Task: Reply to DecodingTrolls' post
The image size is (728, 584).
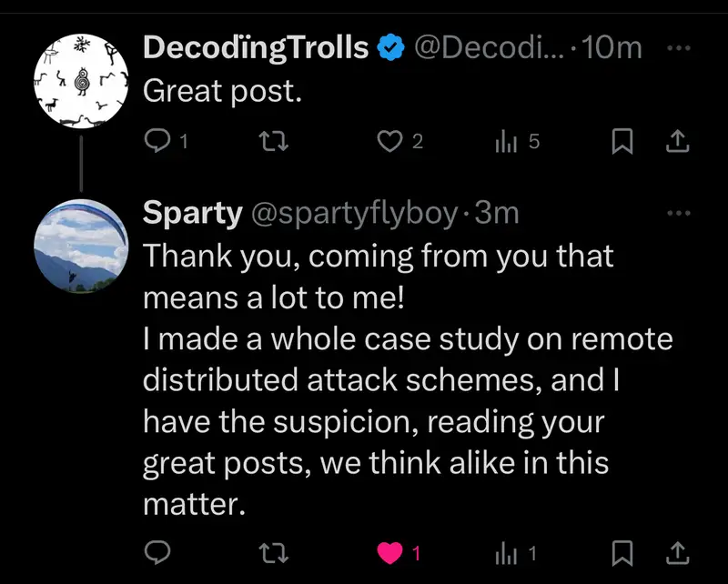Action: (160, 140)
